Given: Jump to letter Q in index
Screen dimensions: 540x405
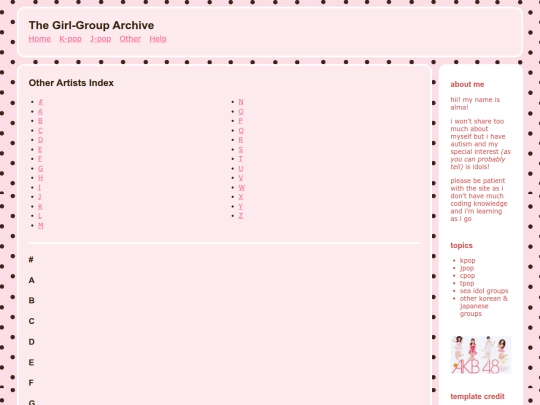Looking at the screenshot, I should coord(241,131).
